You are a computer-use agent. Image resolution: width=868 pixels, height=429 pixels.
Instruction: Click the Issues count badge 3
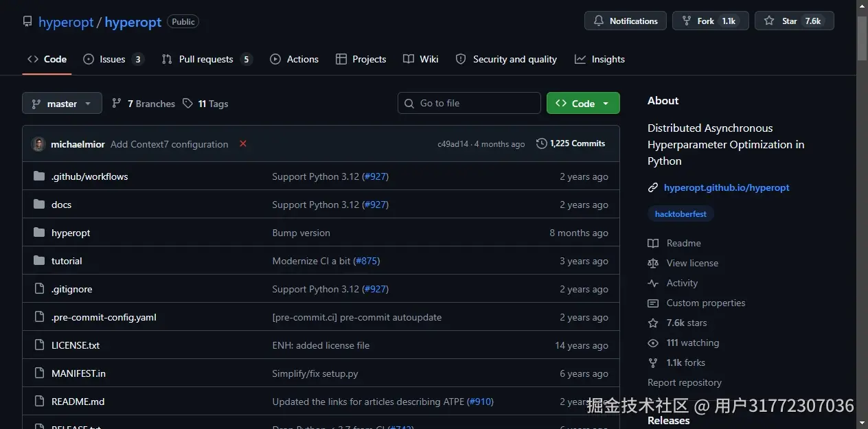138,59
